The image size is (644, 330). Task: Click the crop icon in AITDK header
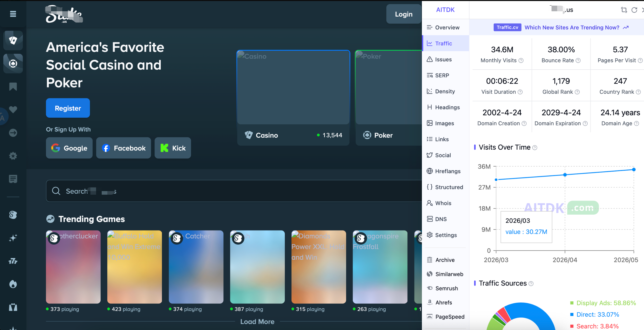click(624, 10)
